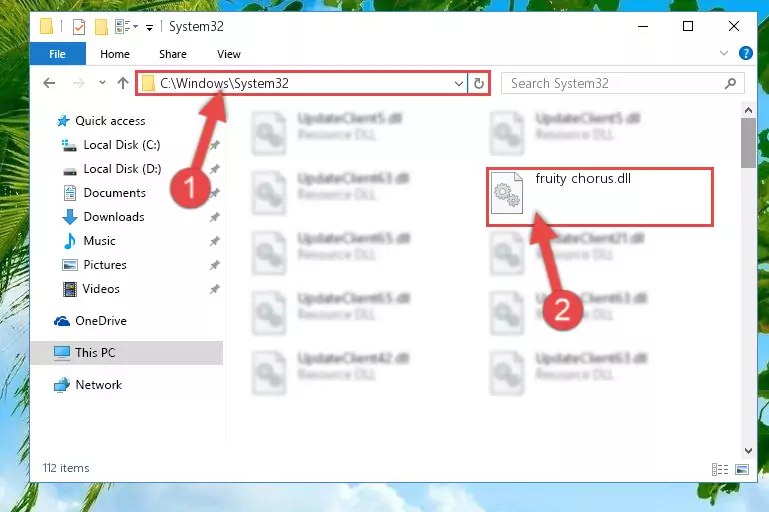Open Pictures in the sidebar
The height and width of the screenshot is (512, 769).
(105, 265)
